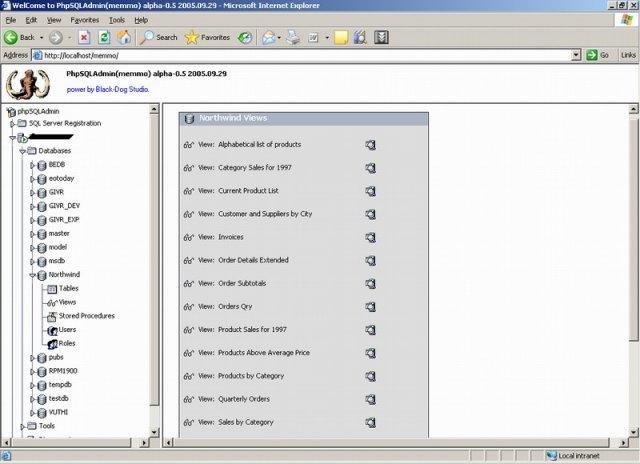Viewport: 640px width, 464px height.
Task: Click the tree panel scroll down arrow
Action: click(x=154, y=432)
